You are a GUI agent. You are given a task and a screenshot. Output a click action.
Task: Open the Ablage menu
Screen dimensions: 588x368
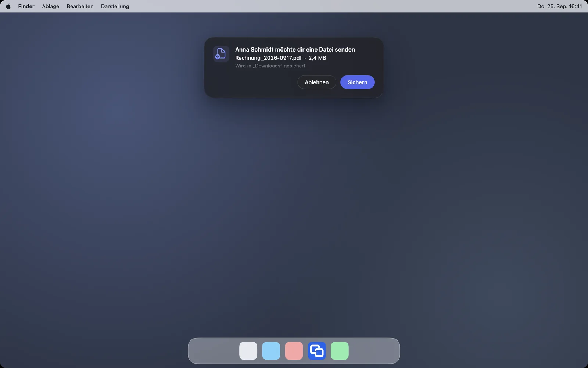[50, 6]
